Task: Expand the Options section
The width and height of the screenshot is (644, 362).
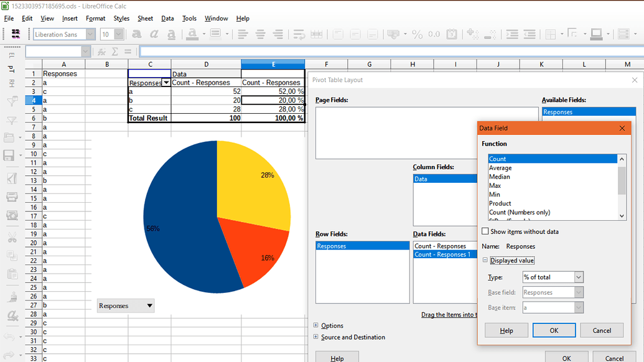Action: pyautogui.click(x=316, y=325)
